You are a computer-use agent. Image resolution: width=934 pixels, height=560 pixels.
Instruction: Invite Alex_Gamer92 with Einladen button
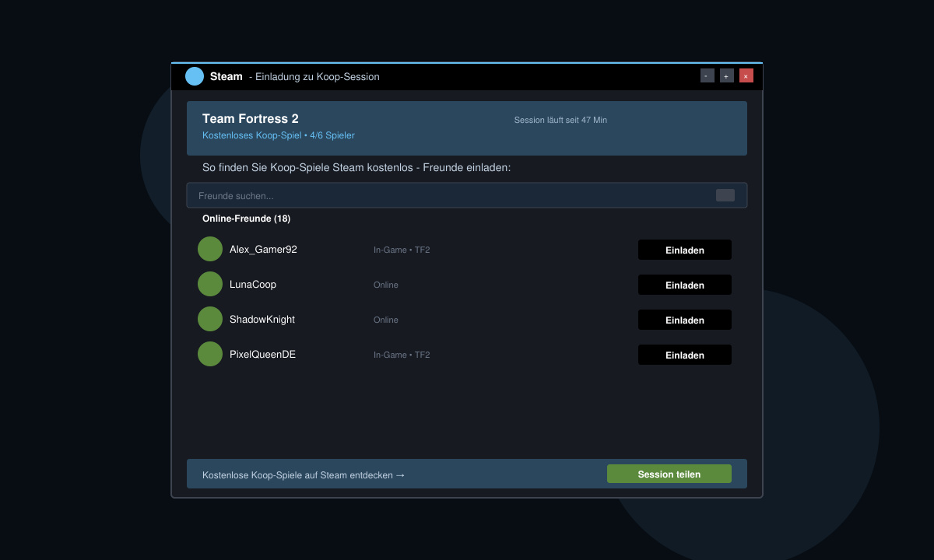click(x=685, y=250)
